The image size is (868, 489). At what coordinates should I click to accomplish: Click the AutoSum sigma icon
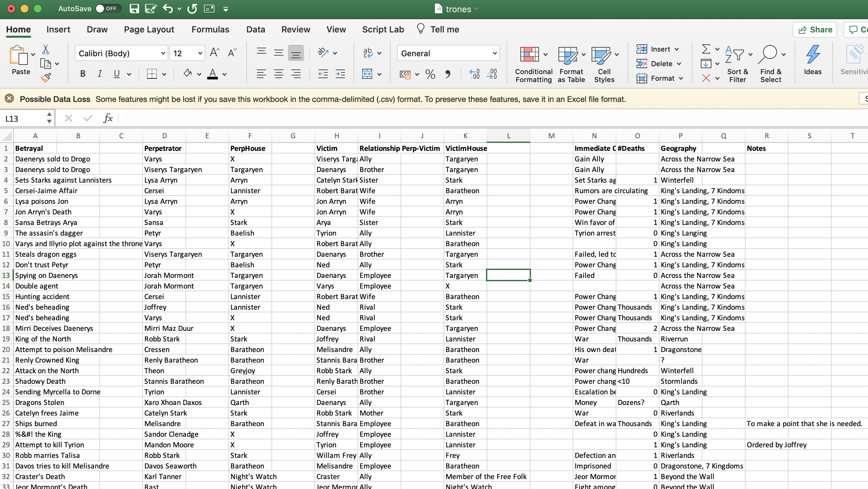706,49
